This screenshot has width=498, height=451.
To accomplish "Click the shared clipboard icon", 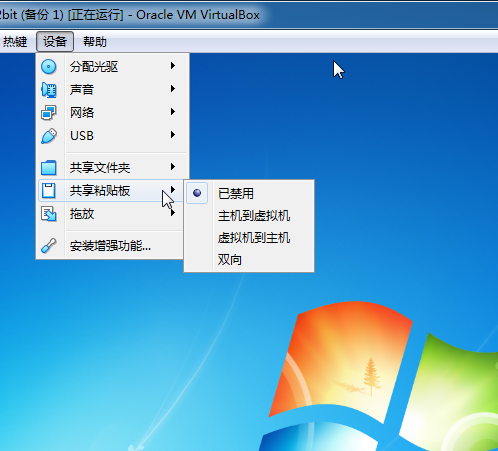I will 49,191.
